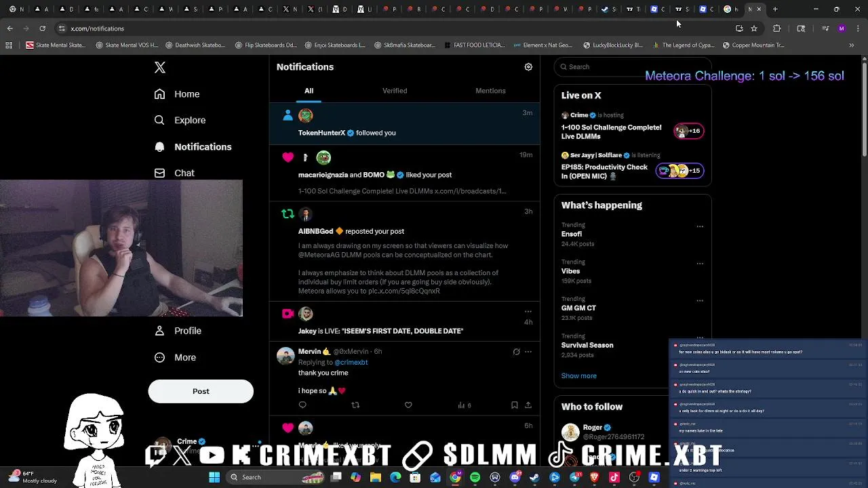Expand the bookmarks overflow chevron
The height and width of the screenshot is (488, 868).
click(x=851, y=45)
